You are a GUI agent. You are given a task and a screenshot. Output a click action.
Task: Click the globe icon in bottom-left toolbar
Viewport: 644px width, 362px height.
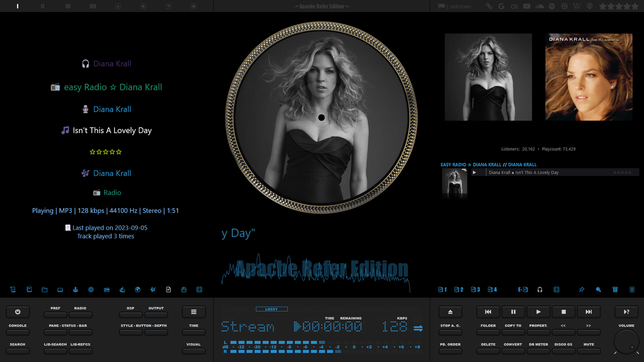[x=137, y=290]
